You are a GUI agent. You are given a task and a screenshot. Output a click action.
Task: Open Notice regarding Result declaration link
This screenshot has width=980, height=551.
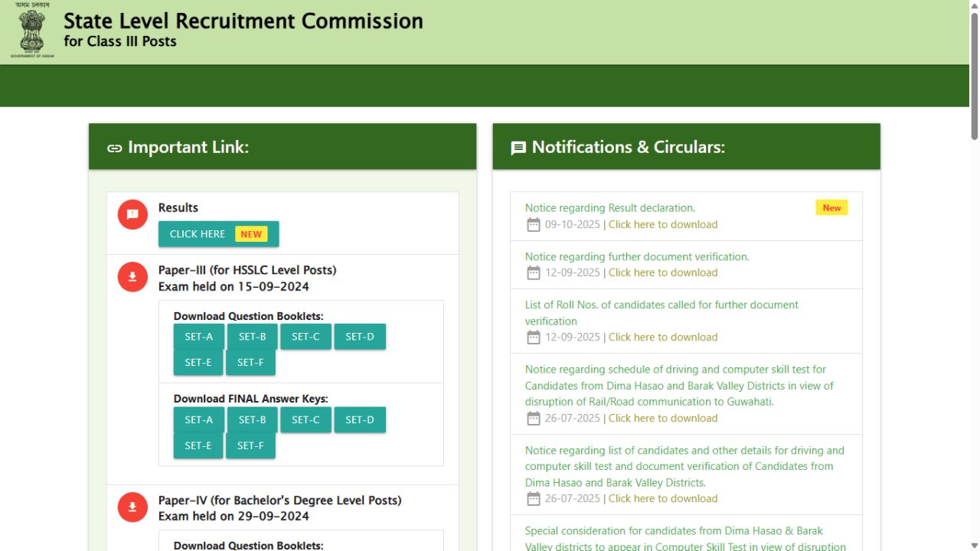click(x=609, y=208)
